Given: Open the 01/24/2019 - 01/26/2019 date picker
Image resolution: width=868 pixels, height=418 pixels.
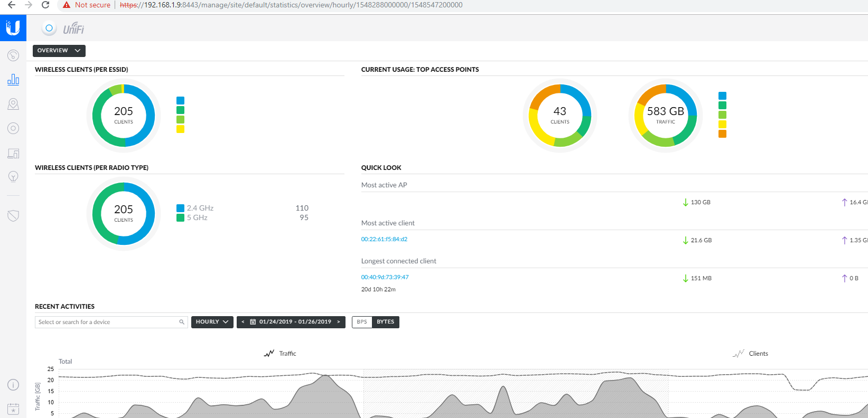Looking at the screenshot, I should pos(291,322).
